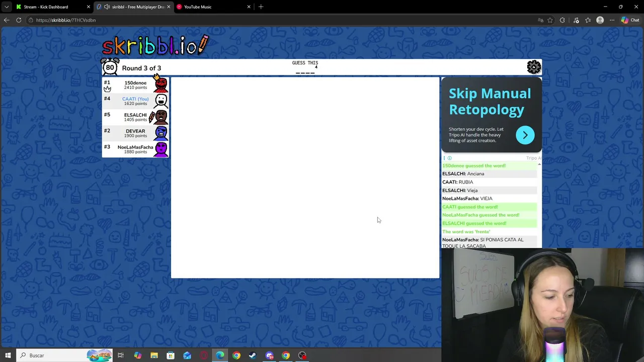
Task: Mute the skribbl tab audio
Action: pos(107,7)
